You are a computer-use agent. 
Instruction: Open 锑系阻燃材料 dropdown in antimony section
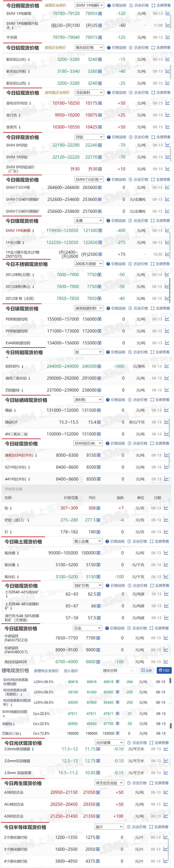click(x=89, y=308)
